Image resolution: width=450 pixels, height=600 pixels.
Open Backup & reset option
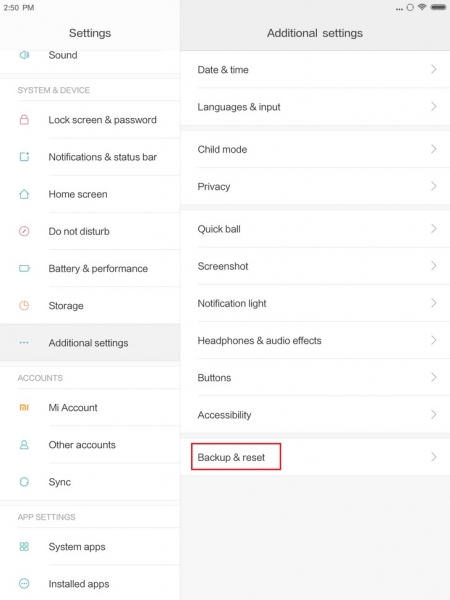[x=315, y=457]
